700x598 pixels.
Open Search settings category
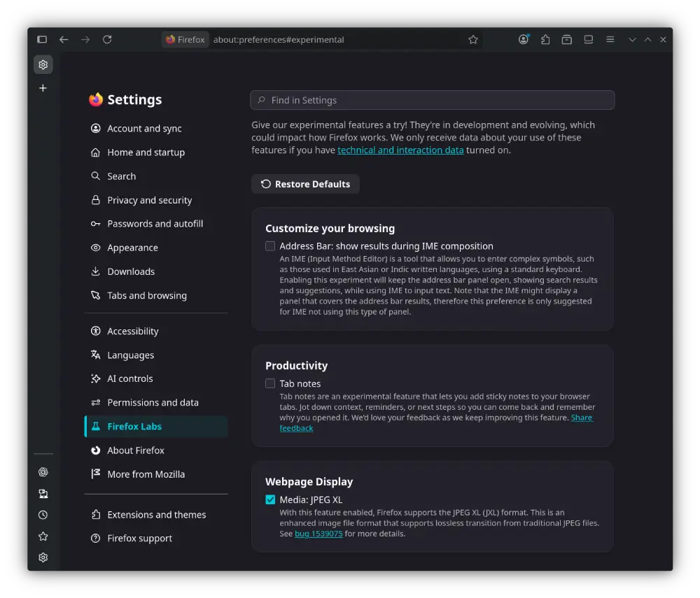(156, 176)
